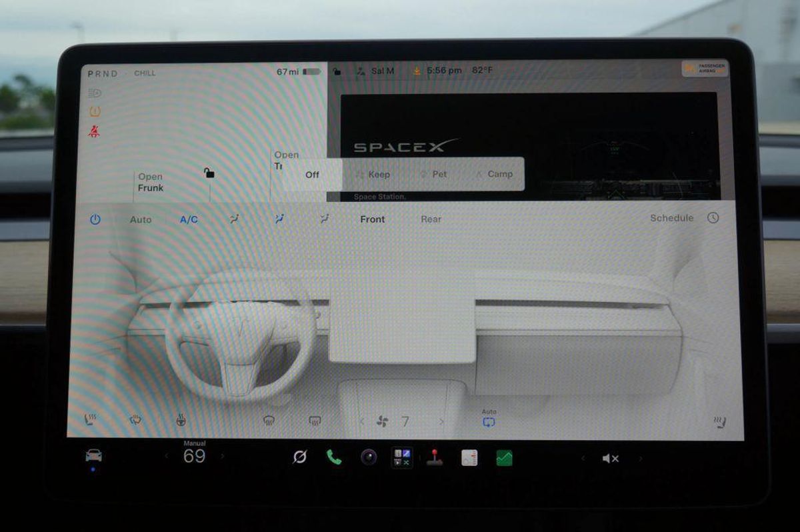
Task: Lower cabin temperature with left arrow
Action: (167, 456)
